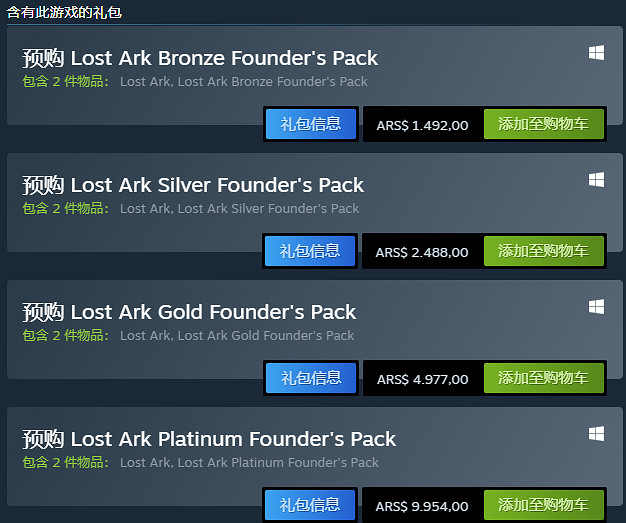This screenshot has width=626, height=523.
Task: Open the Lost Ark Platinum Founder's Pack title
Action: coord(209,439)
